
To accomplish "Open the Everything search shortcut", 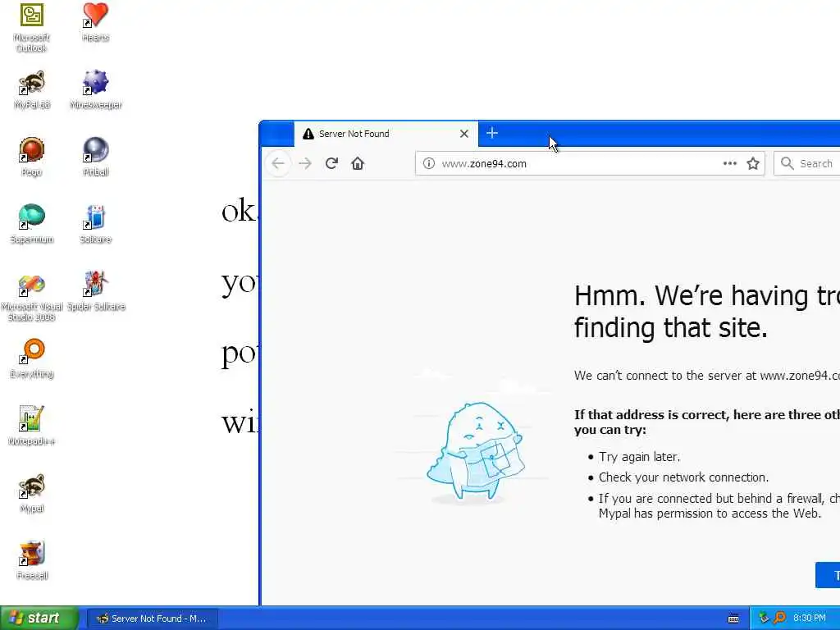I will point(32,358).
